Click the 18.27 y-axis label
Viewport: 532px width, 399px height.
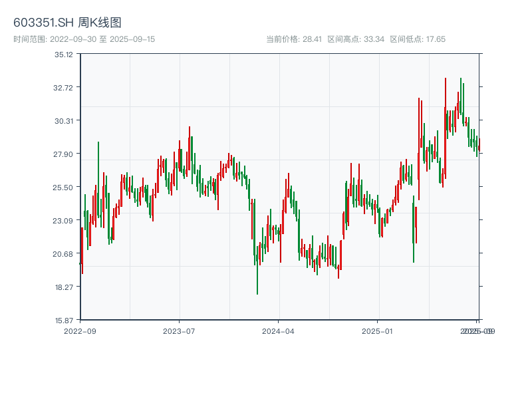tap(64, 287)
